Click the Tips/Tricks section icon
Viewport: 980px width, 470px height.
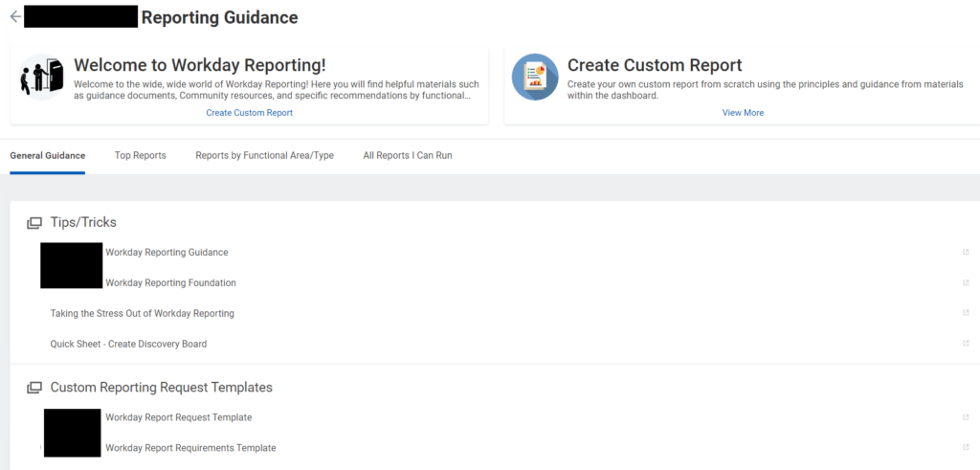33,223
